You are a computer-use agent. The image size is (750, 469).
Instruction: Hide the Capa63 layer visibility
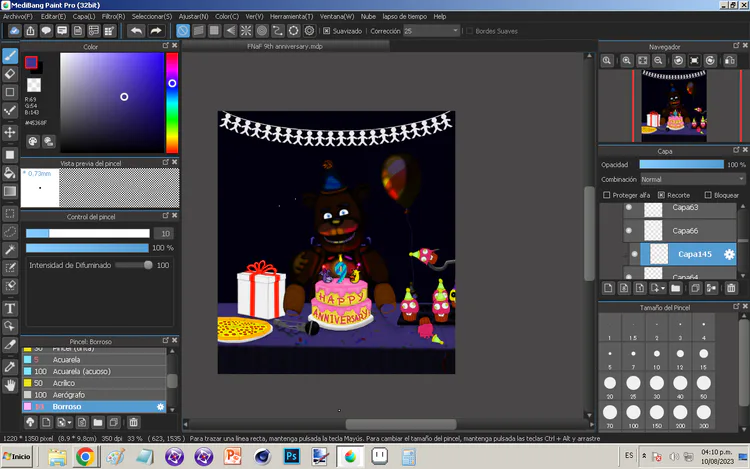(629, 207)
